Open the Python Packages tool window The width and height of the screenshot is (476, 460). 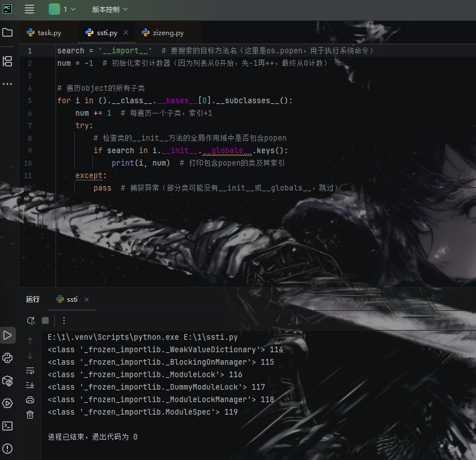pyautogui.click(x=7, y=380)
